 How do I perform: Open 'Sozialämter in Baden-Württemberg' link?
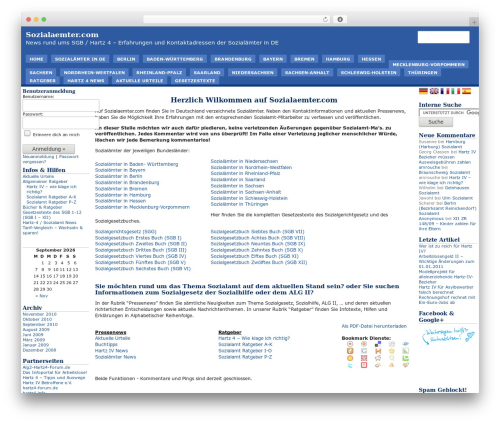(136, 164)
